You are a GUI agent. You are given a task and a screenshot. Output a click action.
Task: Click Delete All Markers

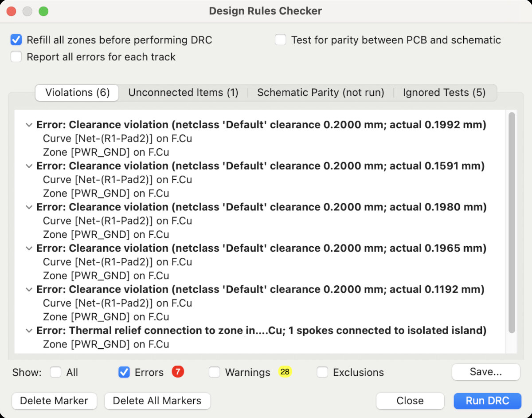click(157, 401)
